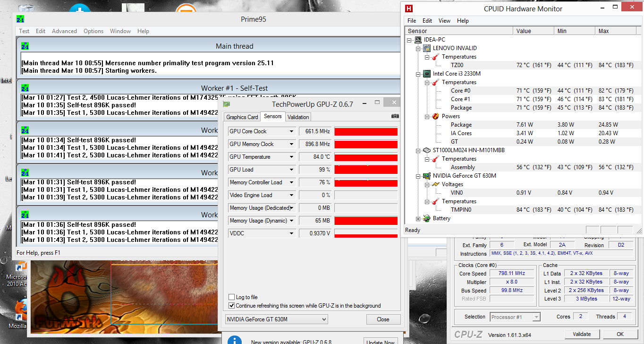Click the ST1000LM024 hard drive icon
The height and width of the screenshot is (344, 644).
click(x=427, y=150)
